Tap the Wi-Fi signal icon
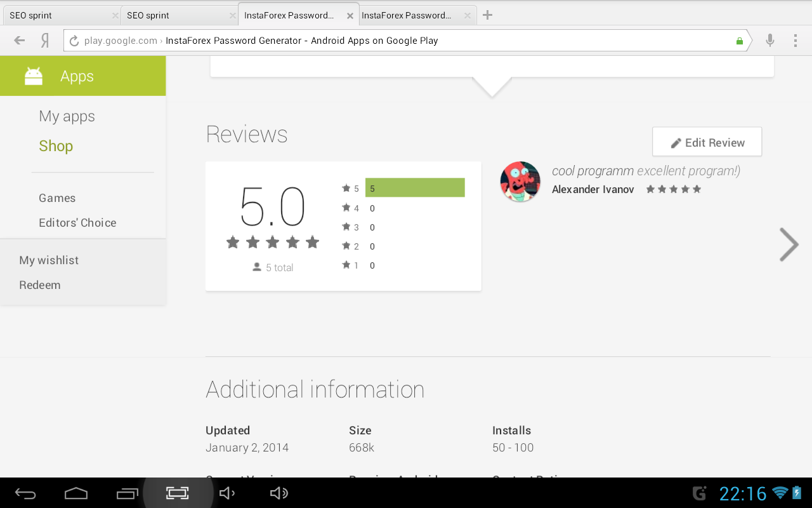Viewport: 812px width, 508px height. [x=780, y=493]
